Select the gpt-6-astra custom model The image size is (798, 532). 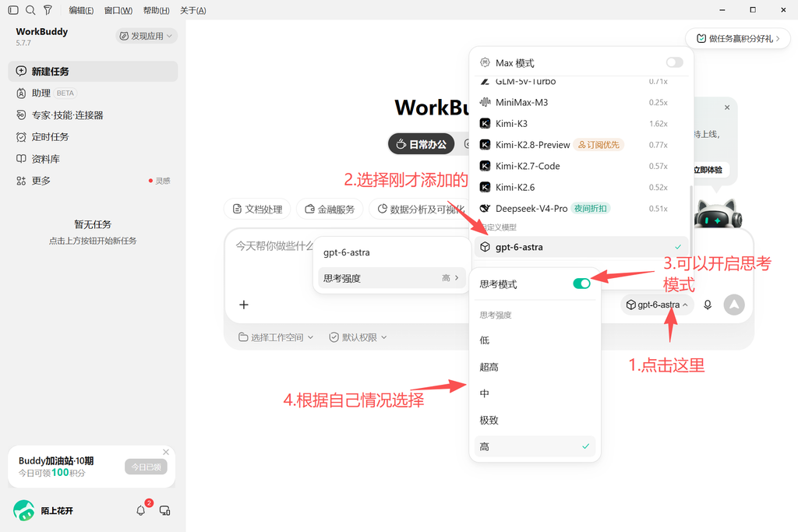[581, 247]
